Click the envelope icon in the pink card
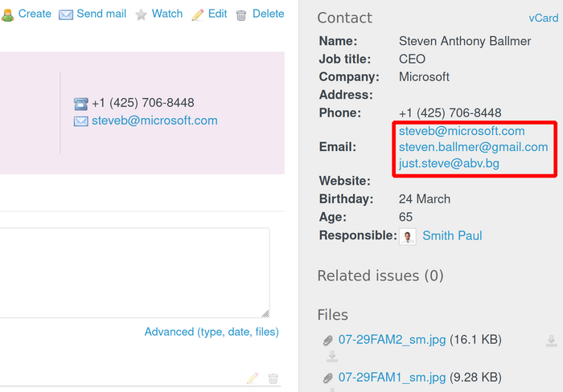The width and height of the screenshot is (563, 392). (80, 121)
